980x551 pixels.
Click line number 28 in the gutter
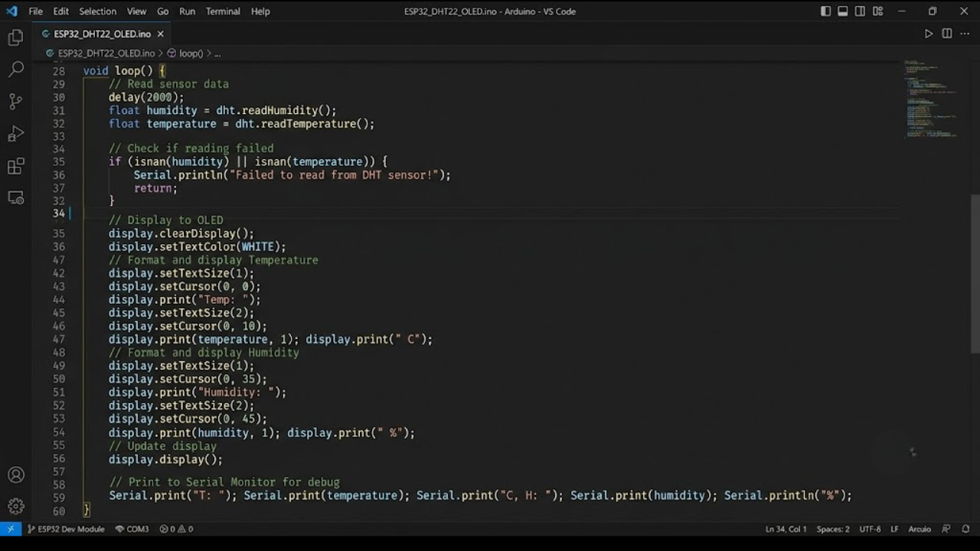[x=59, y=71]
